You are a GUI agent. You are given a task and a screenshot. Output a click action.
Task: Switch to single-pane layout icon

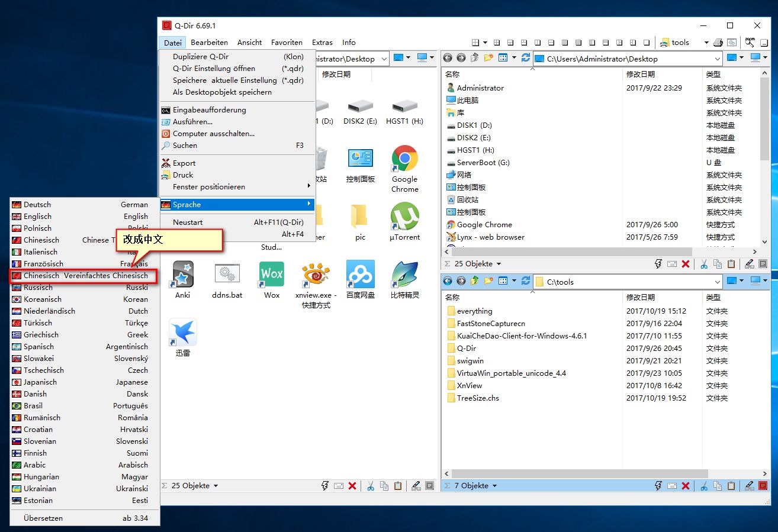click(x=647, y=43)
